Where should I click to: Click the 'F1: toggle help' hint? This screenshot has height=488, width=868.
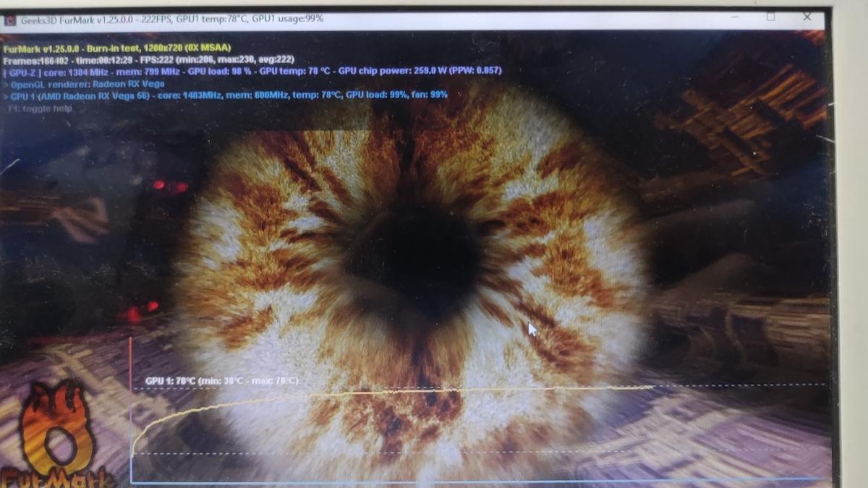pos(41,108)
